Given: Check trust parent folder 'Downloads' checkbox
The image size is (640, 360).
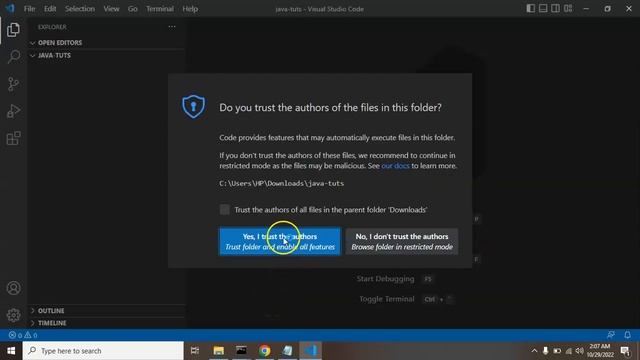Looking at the screenshot, I should coord(224,209).
